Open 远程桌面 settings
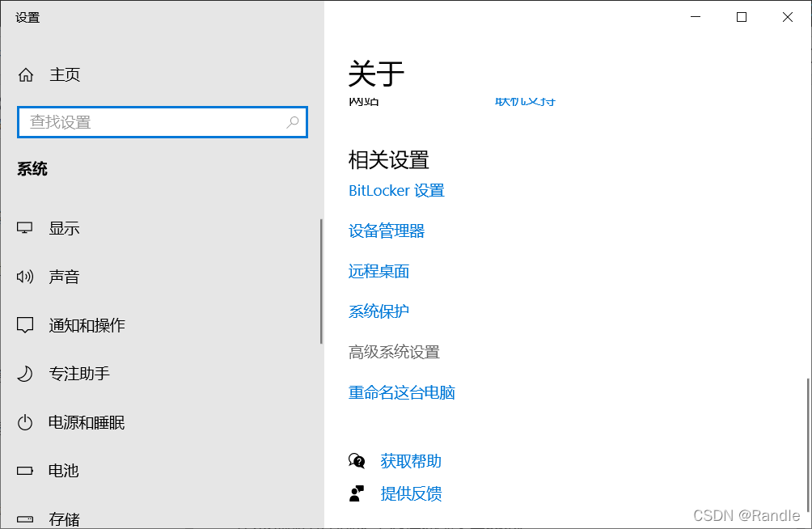The image size is (812, 529). 378,271
